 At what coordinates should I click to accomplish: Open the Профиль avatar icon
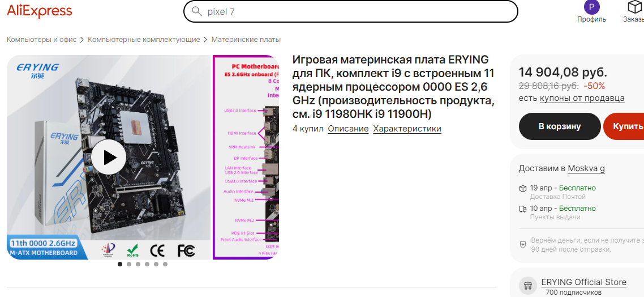tap(591, 7)
